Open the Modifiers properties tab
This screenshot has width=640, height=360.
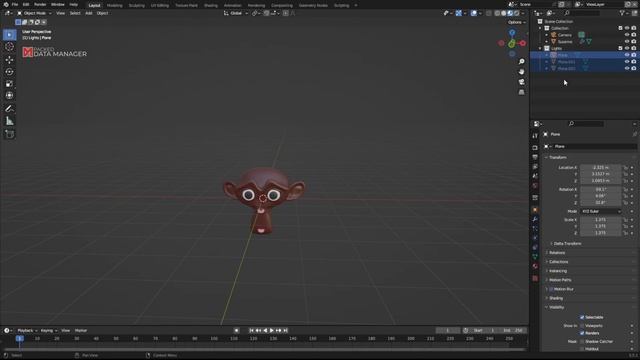pos(535,220)
